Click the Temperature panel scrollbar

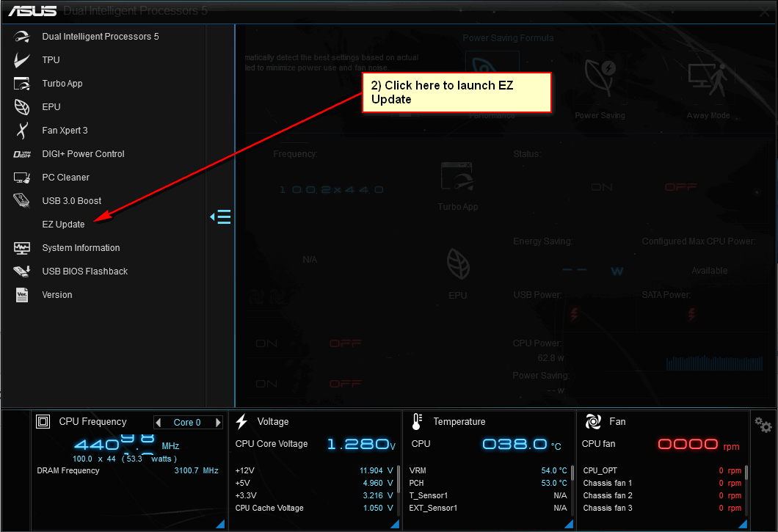click(x=572, y=473)
